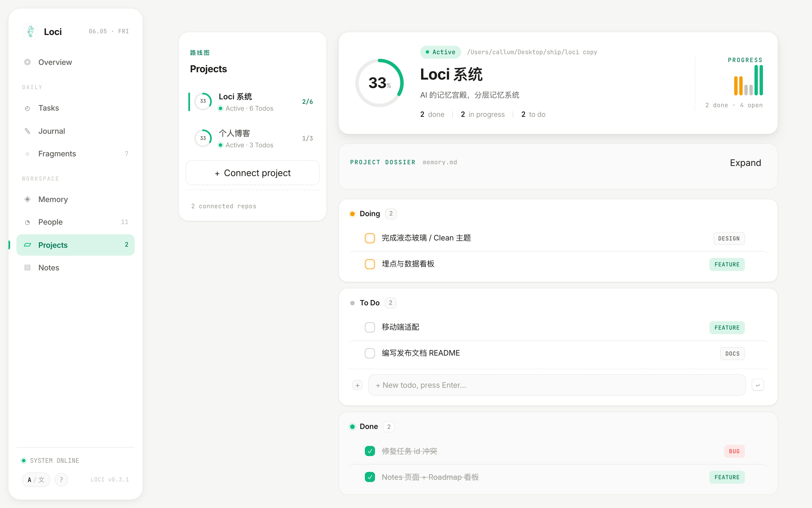
Task: Click the Overview sidebar icon
Action: [x=28, y=62]
